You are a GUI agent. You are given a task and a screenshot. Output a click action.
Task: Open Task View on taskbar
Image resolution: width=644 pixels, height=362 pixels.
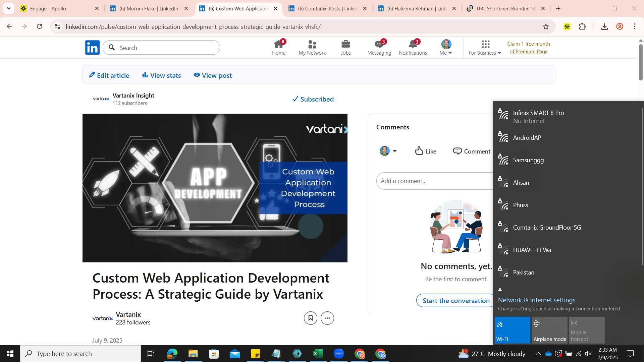[x=151, y=354]
